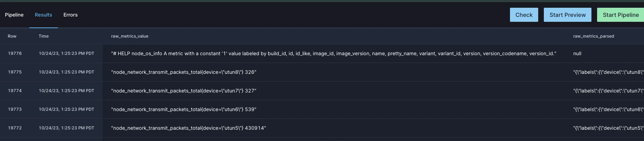Open the Errors tab
644x141 pixels.
coord(71,15)
